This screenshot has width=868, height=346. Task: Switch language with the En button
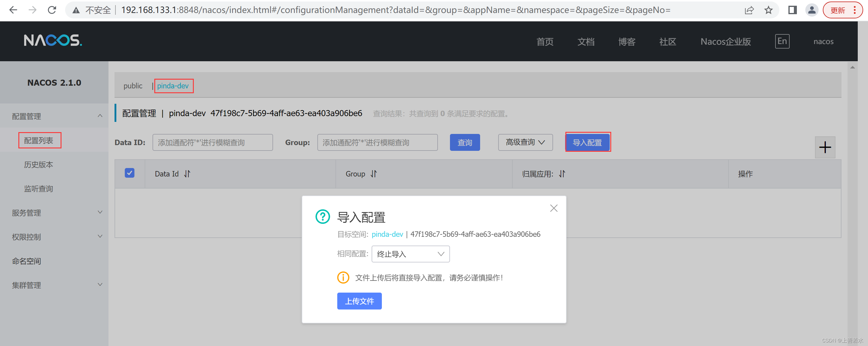coord(782,42)
